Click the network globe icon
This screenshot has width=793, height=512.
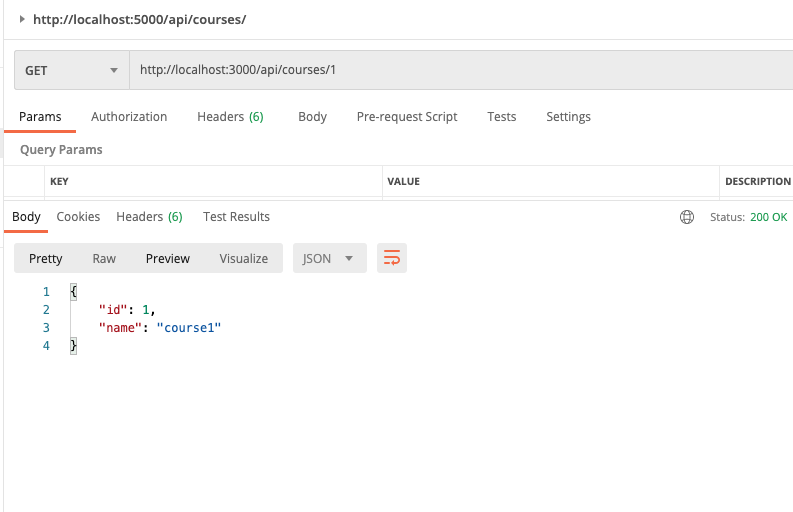point(687,217)
